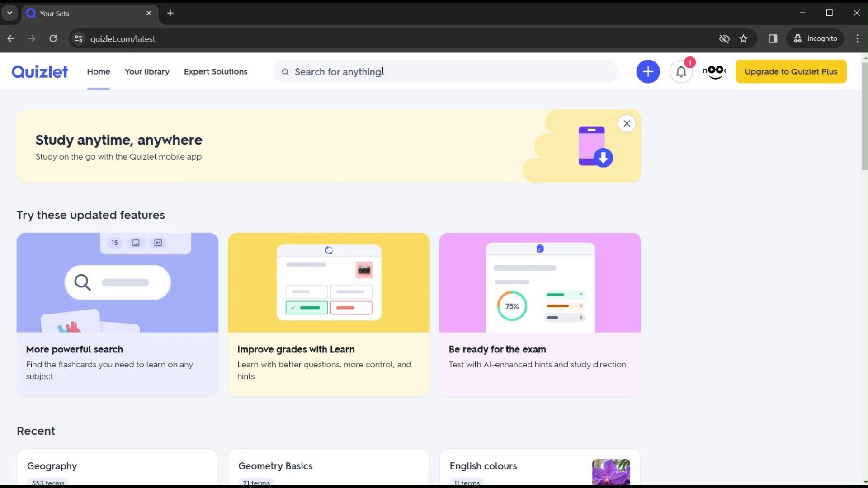Click the blue plus create button
The width and height of the screenshot is (868, 488).
(648, 72)
